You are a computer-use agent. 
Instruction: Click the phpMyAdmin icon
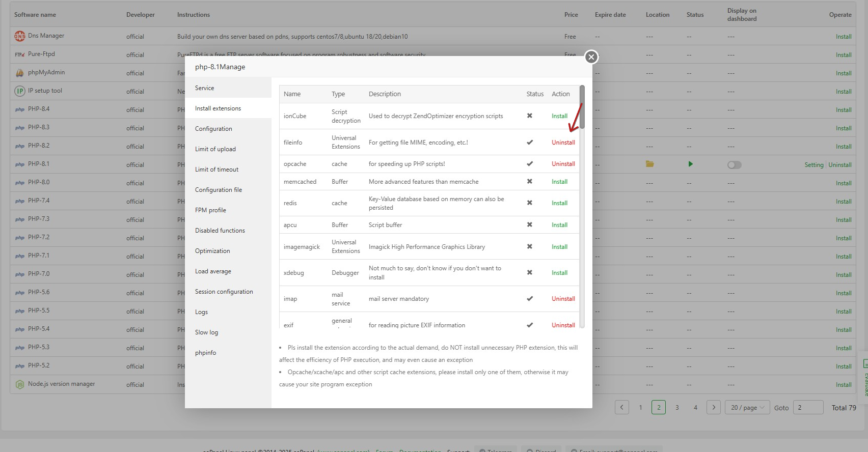(x=19, y=73)
